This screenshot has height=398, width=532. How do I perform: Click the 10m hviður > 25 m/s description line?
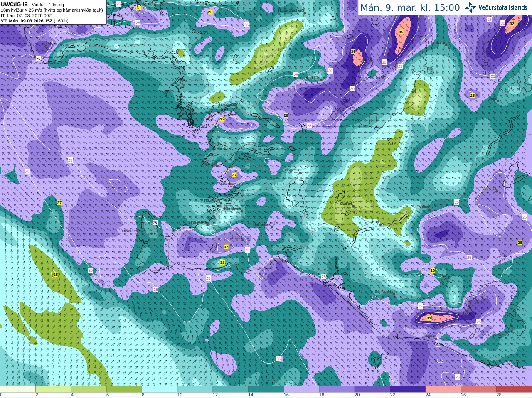(52, 10)
